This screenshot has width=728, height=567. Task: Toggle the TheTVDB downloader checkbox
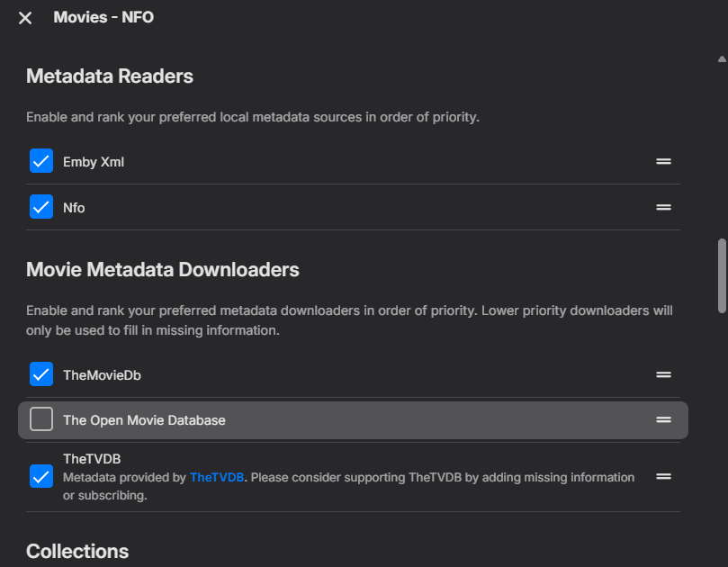[41, 477]
